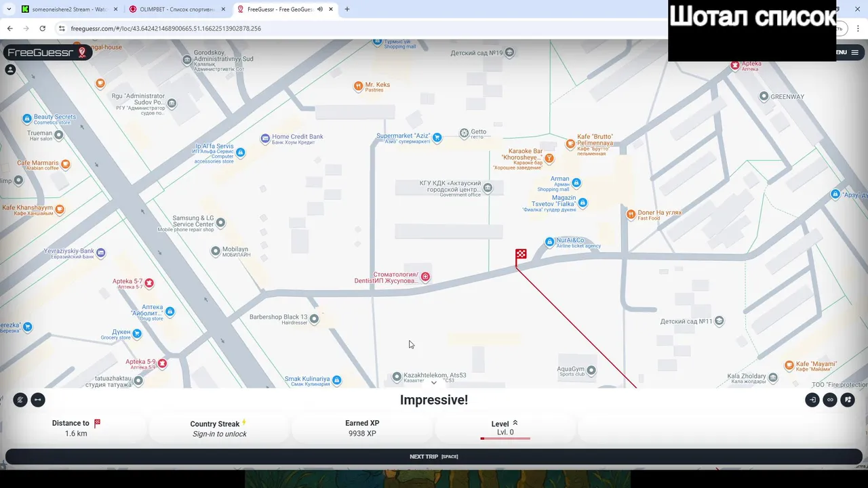
Task: Click the Beauty Secrets cosmetics pin
Action: pyautogui.click(x=27, y=119)
